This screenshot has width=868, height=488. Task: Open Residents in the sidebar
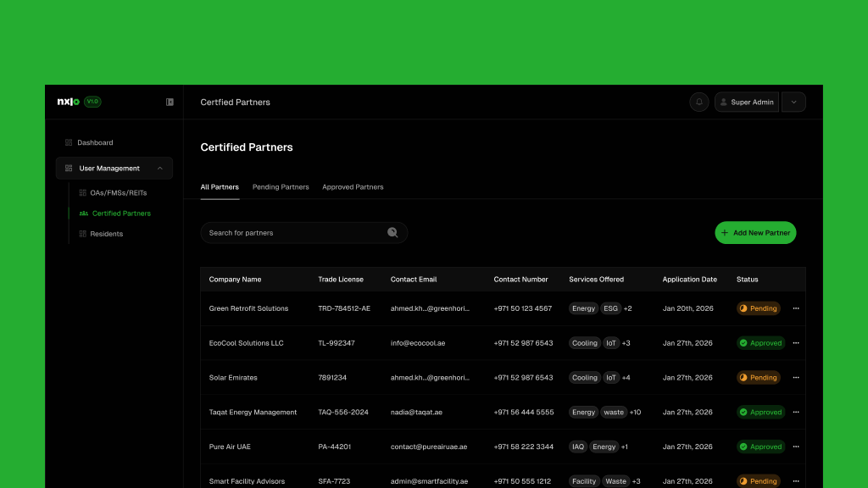[106, 234]
